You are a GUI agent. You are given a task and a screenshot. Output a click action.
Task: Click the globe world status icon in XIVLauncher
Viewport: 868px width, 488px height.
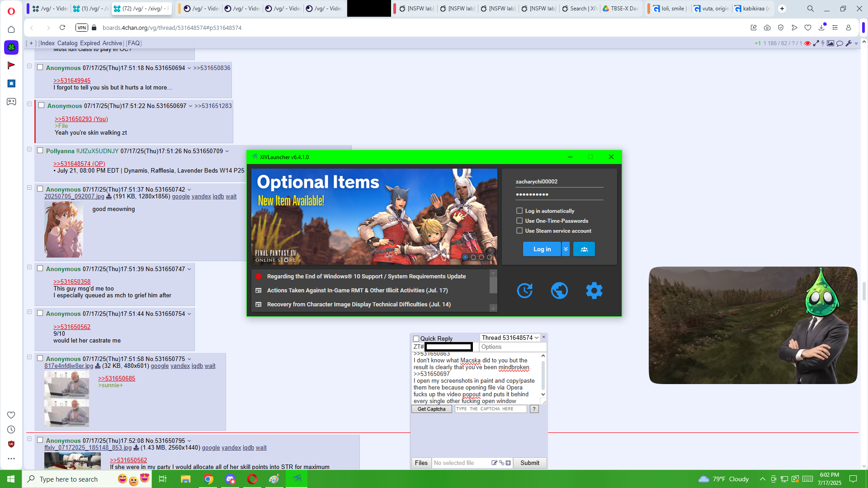coord(559,291)
